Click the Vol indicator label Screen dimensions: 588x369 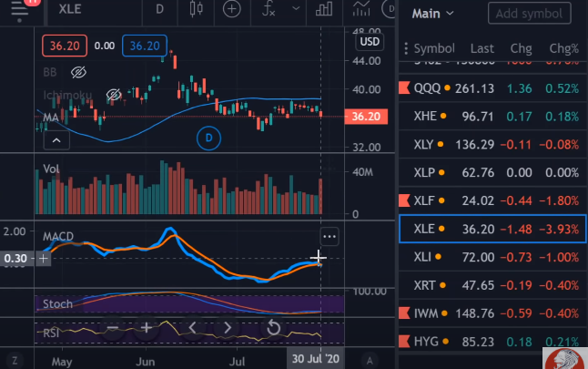tap(51, 169)
